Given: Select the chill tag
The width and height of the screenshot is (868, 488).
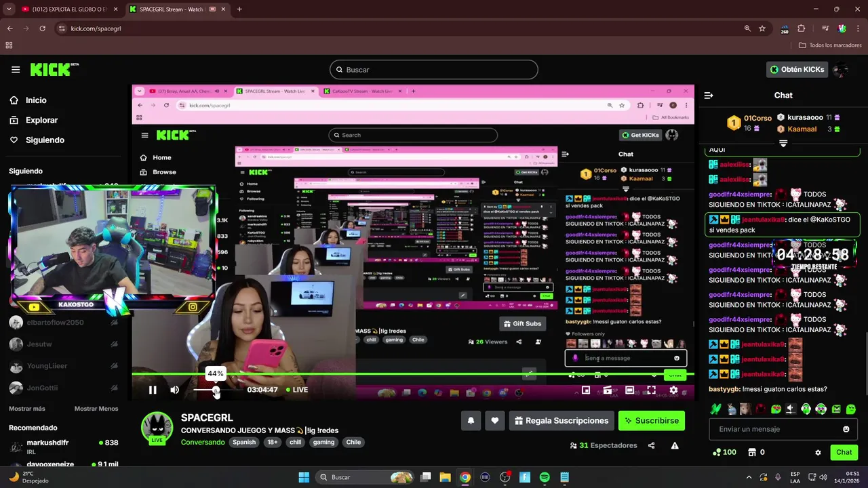Looking at the screenshot, I should 296,442.
